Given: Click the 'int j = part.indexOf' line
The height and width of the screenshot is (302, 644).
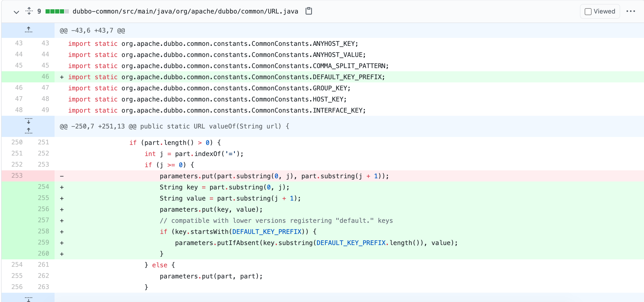Looking at the screenshot, I should 194,154.
